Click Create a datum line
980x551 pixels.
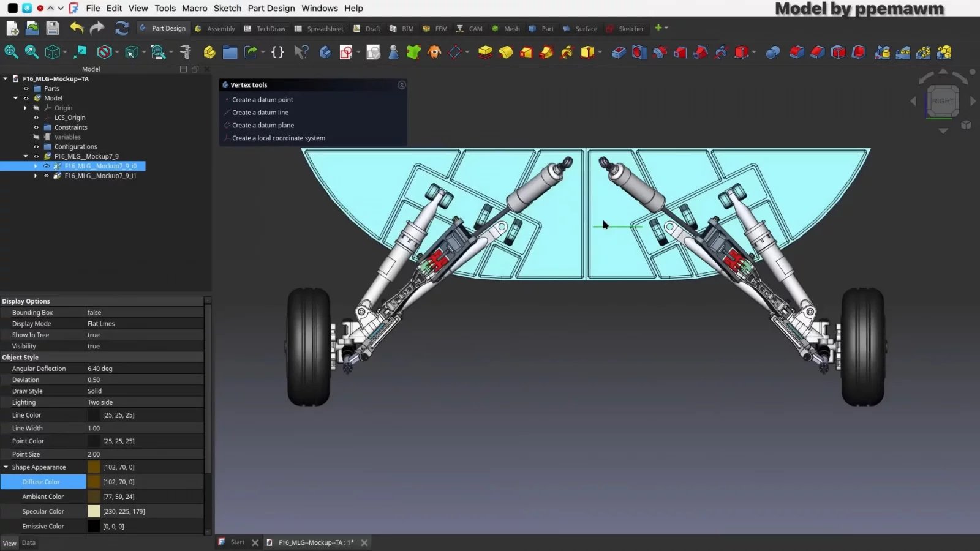pos(260,113)
